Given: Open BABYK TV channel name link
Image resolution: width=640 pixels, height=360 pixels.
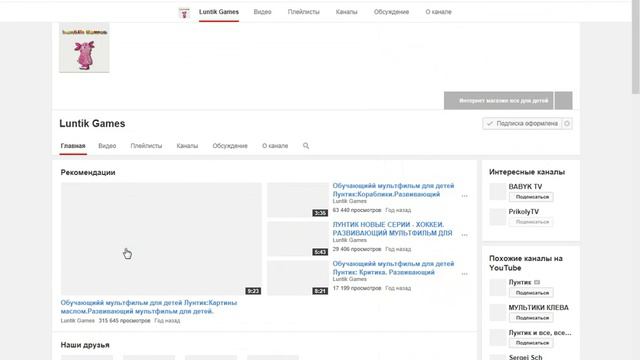Looking at the screenshot, I should pyautogui.click(x=525, y=187).
